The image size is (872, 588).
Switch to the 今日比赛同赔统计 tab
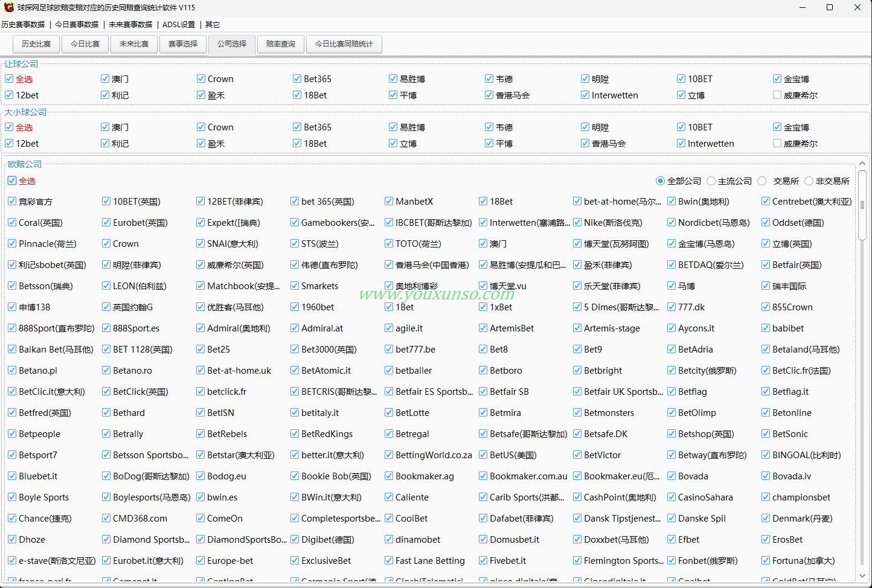point(344,44)
